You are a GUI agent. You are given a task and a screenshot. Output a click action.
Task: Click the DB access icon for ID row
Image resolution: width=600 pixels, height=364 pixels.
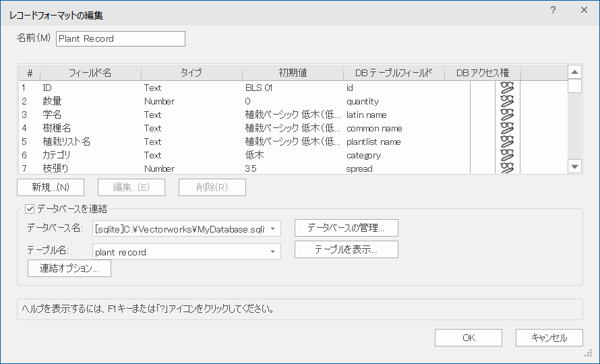(507, 88)
